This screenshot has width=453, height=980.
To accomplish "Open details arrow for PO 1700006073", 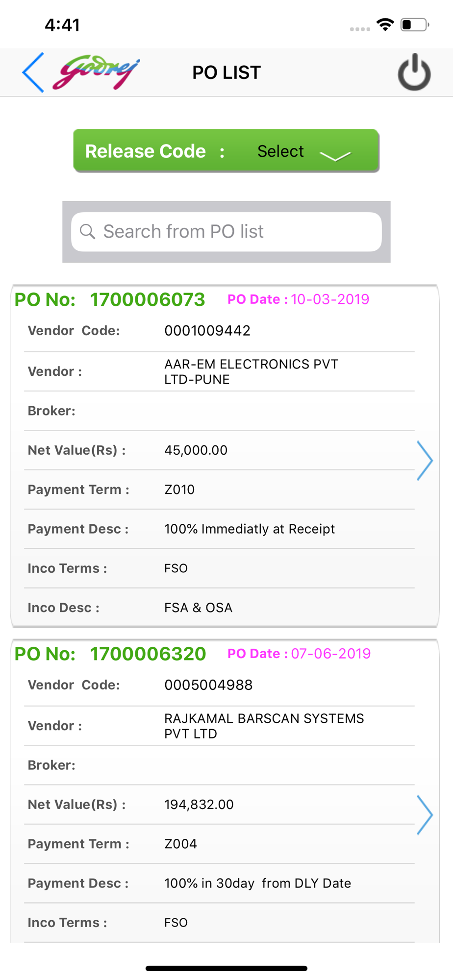I will [425, 460].
